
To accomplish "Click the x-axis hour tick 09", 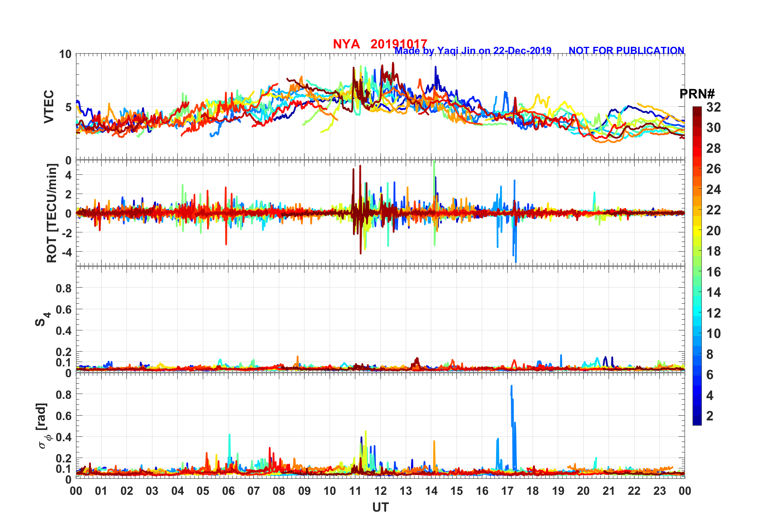I will tap(304, 491).
